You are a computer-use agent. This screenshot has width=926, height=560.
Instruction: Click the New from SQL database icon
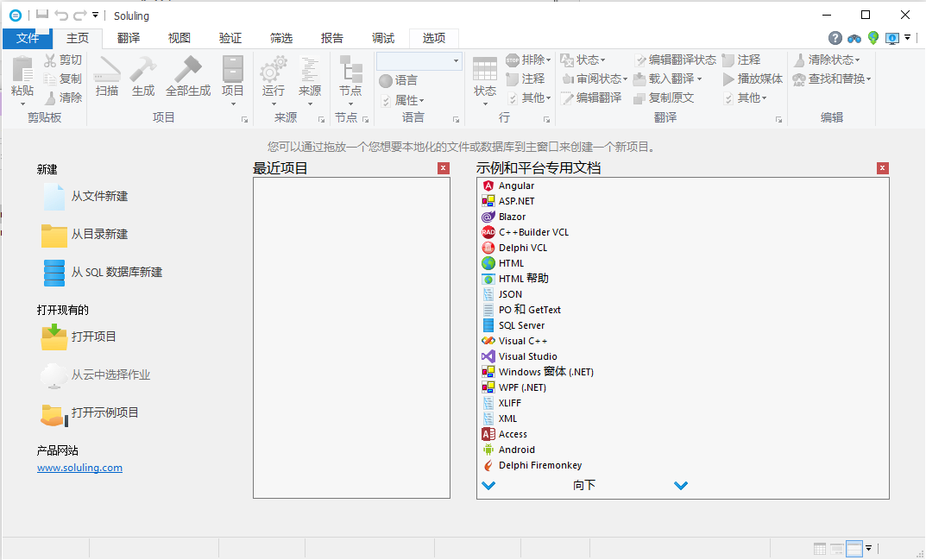[54, 273]
